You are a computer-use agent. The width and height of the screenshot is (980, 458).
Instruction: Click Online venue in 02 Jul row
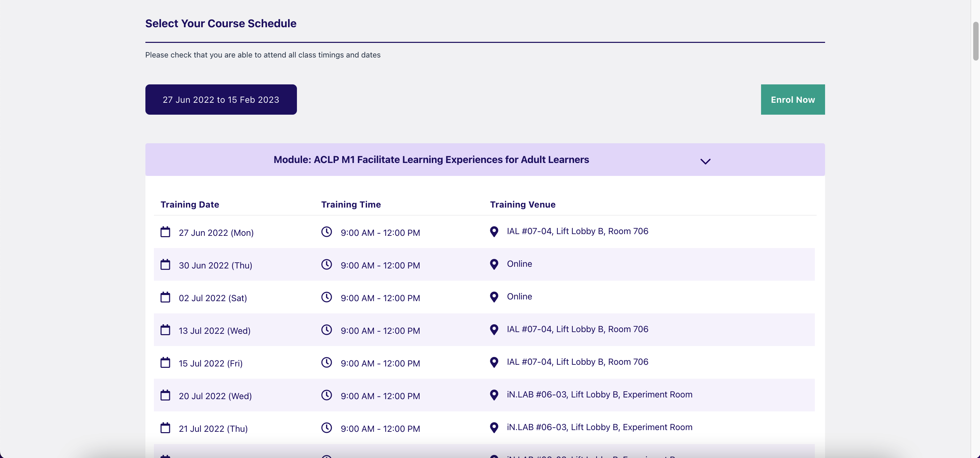519,296
